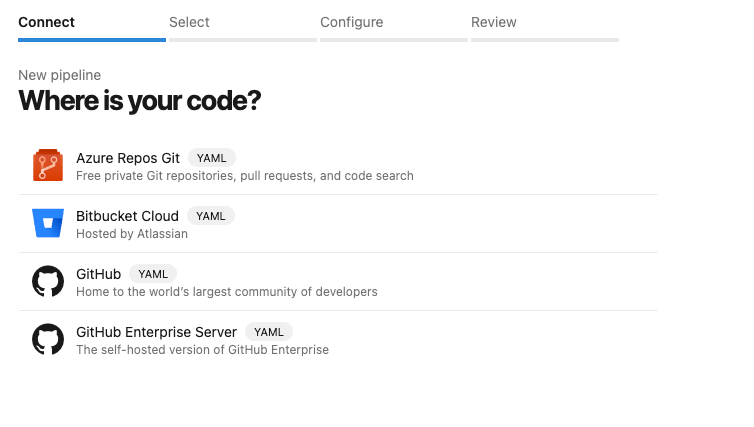Open the Configure step tab
Image resolution: width=754 pixels, height=427 pixels.
click(394, 27)
